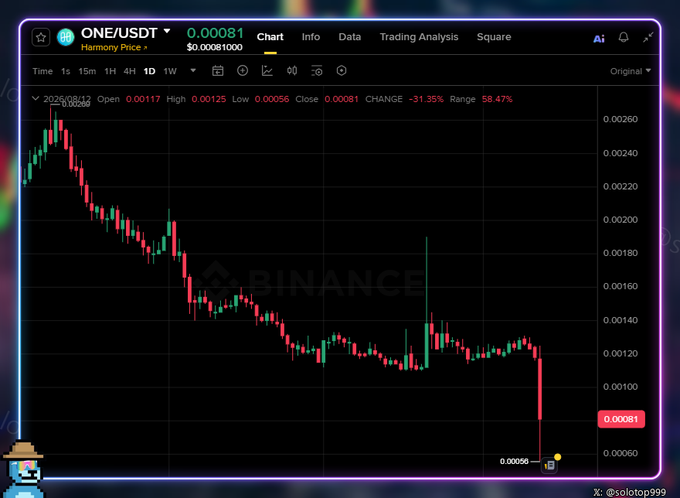Image resolution: width=680 pixels, height=498 pixels.
Task: Click the 2026/08/12 date in legend
Action: (x=67, y=99)
